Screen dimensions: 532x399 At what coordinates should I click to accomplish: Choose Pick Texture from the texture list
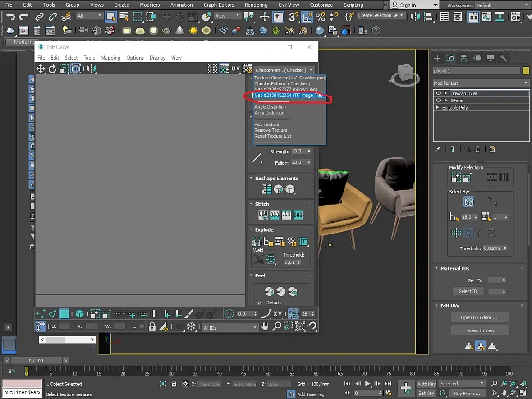[x=266, y=124]
